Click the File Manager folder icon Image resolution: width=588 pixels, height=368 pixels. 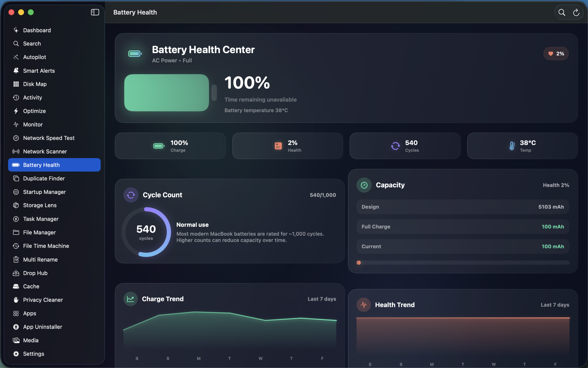tap(16, 233)
